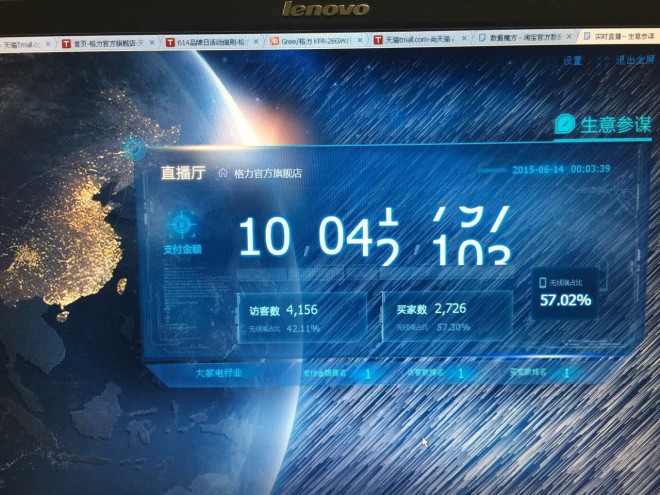Open the 设置 settings link
Viewport: 660px width, 495px height.
coord(572,61)
